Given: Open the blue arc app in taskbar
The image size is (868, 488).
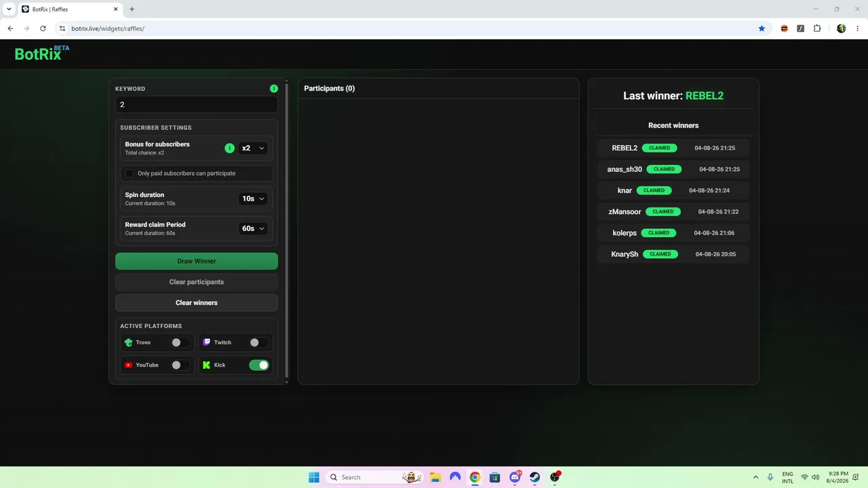Looking at the screenshot, I should [455, 477].
